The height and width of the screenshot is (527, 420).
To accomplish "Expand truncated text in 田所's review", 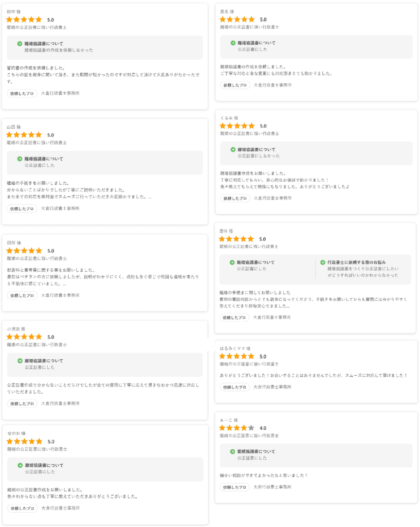I will [64, 284].
